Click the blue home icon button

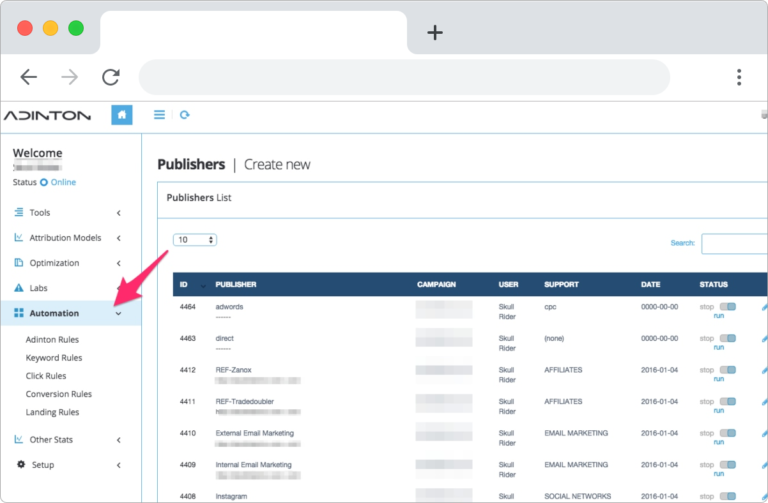click(x=122, y=115)
